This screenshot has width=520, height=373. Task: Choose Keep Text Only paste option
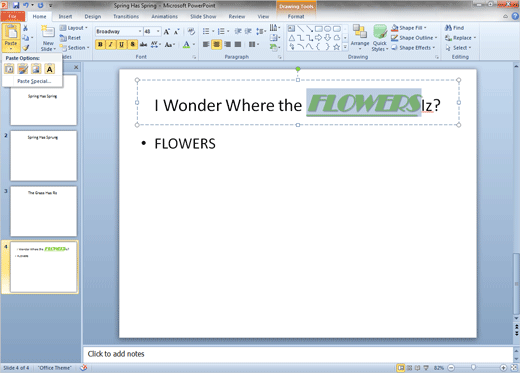point(49,69)
